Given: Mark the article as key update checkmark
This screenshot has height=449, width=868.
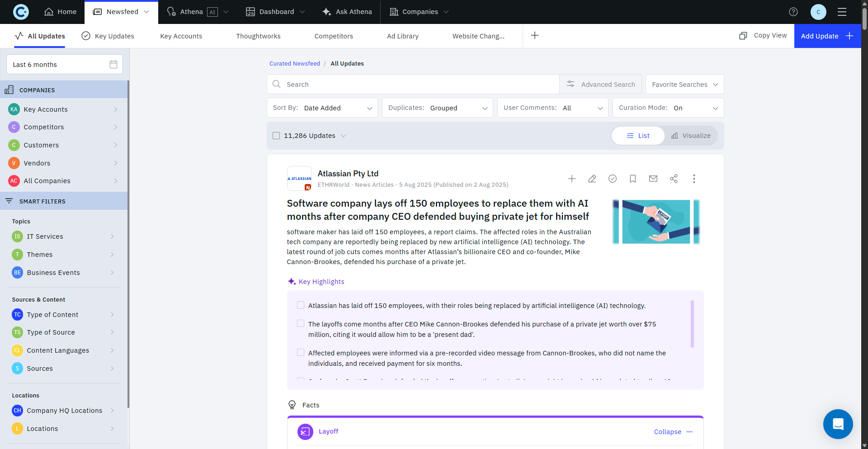Looking at the screenshot, I should point(613,179).
